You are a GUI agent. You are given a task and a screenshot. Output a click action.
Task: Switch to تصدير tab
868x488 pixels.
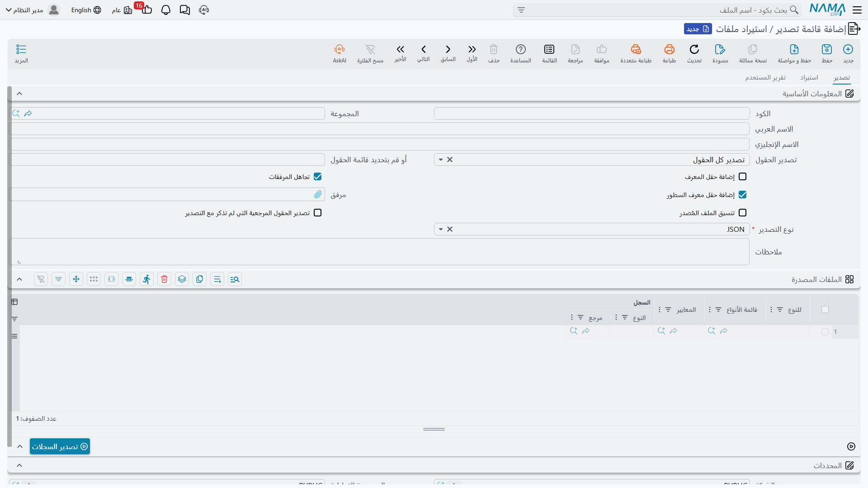click(x=842, y=78)
